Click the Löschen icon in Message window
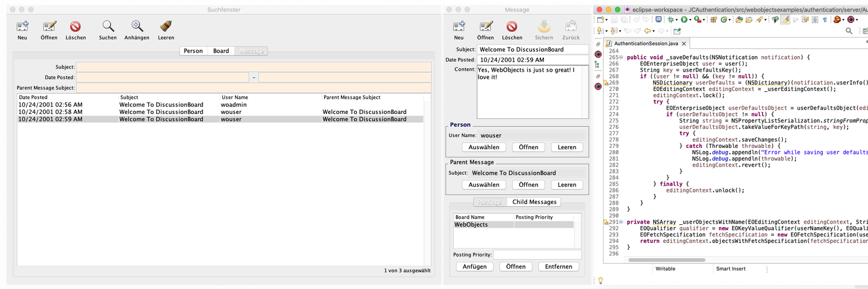 coord(512,27)
